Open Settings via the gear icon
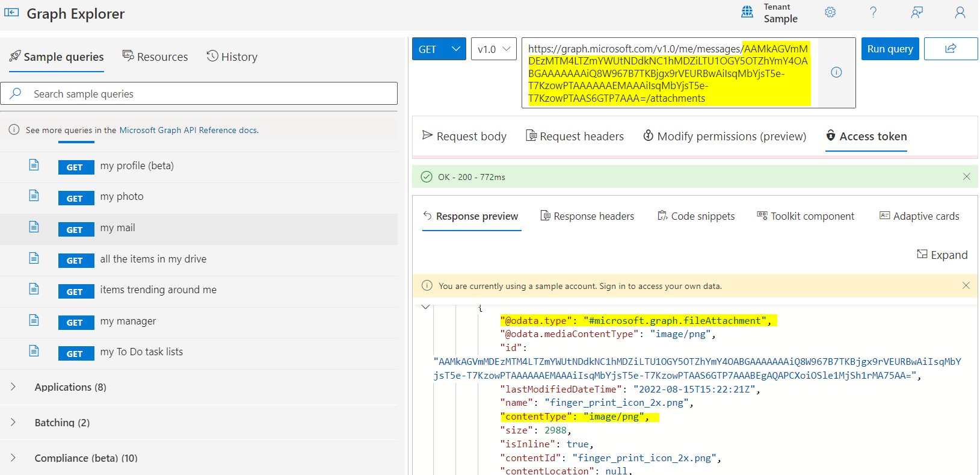Viewport: 980px width, 475px height. (x=830, y=12)
